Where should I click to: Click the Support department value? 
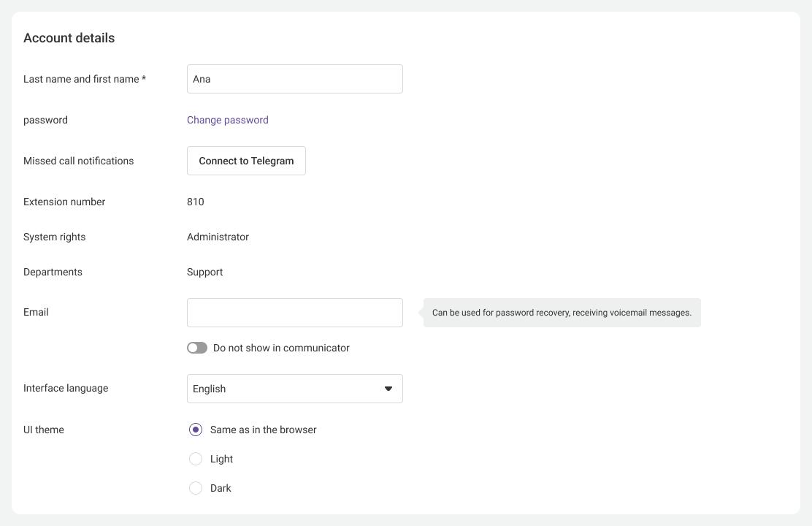(205, 272)
